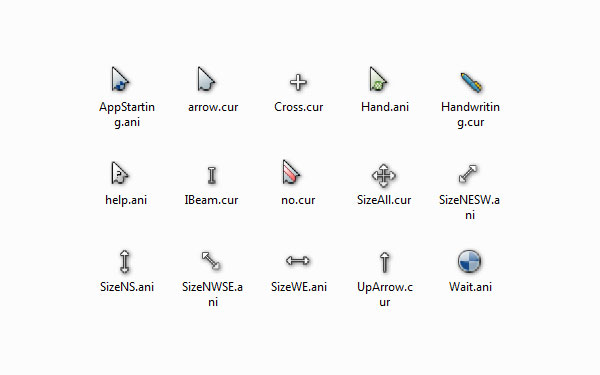Select the AppStarting.ani cursor icon
The width and height of the screenshot is (600, 375).
(120, 79)
